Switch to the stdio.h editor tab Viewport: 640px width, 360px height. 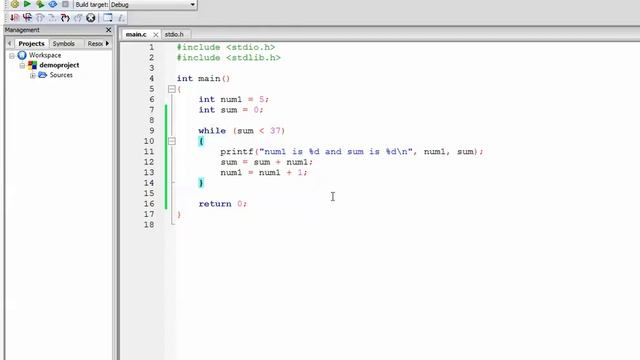point(174,34)
